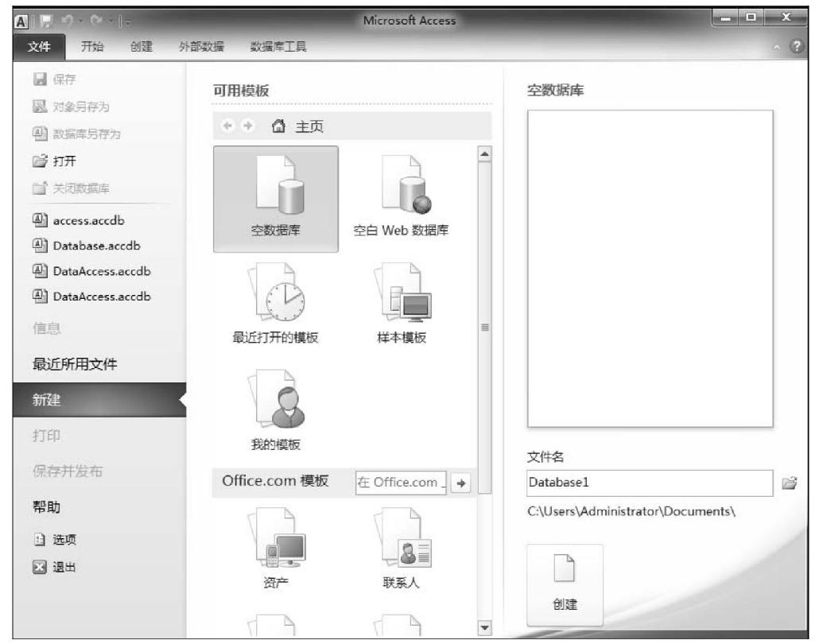Click the browse folder icon beside file name
The image size is (819, 644).
tap(790, 483)
